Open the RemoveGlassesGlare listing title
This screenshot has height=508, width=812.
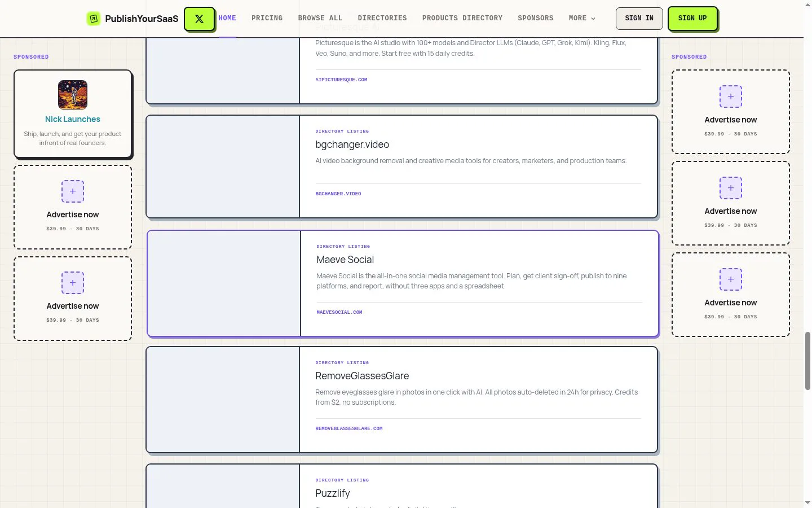point(362,376)
